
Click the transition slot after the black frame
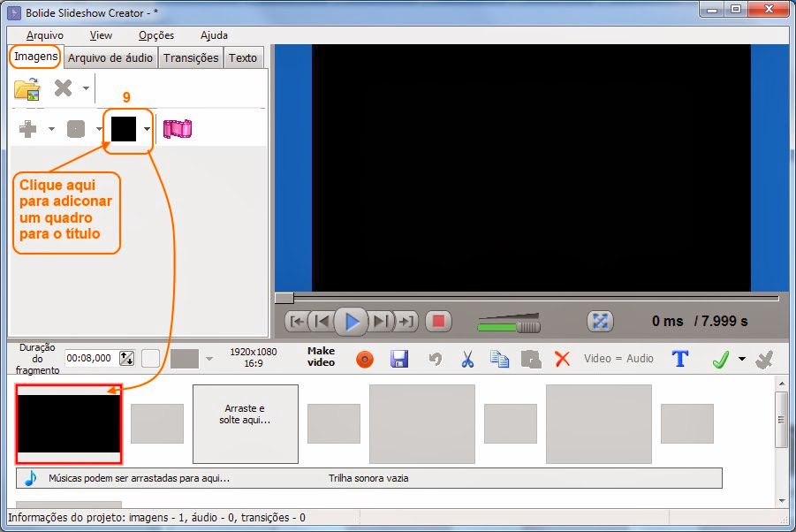157,424
